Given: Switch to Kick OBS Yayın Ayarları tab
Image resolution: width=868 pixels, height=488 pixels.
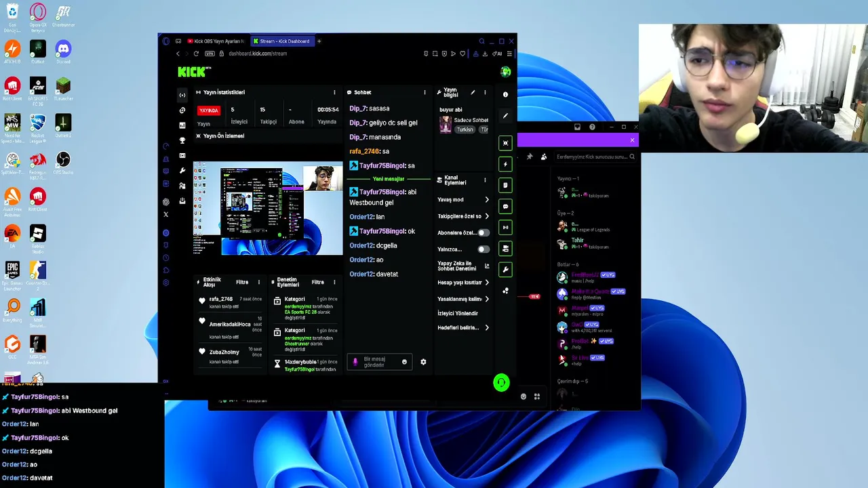Looking at the screenshot, I should [x=214, y=41].
